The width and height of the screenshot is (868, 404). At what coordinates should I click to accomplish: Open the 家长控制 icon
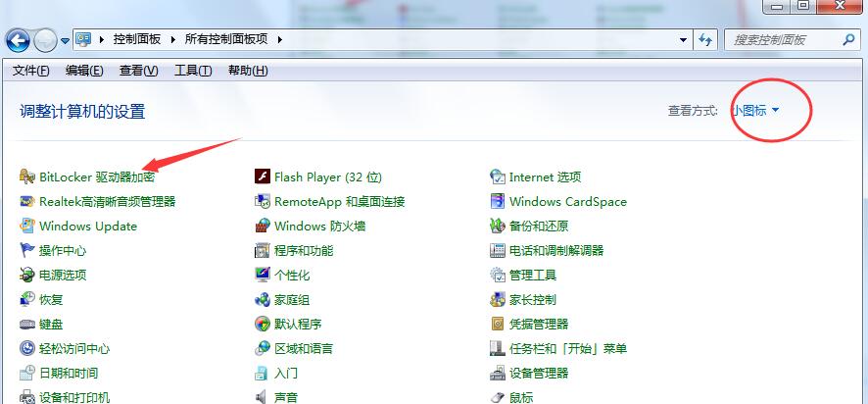point(498,300)
